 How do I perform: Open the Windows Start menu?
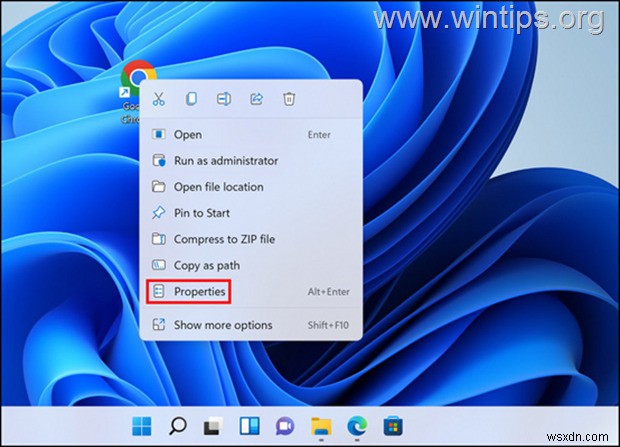[141, 426]
